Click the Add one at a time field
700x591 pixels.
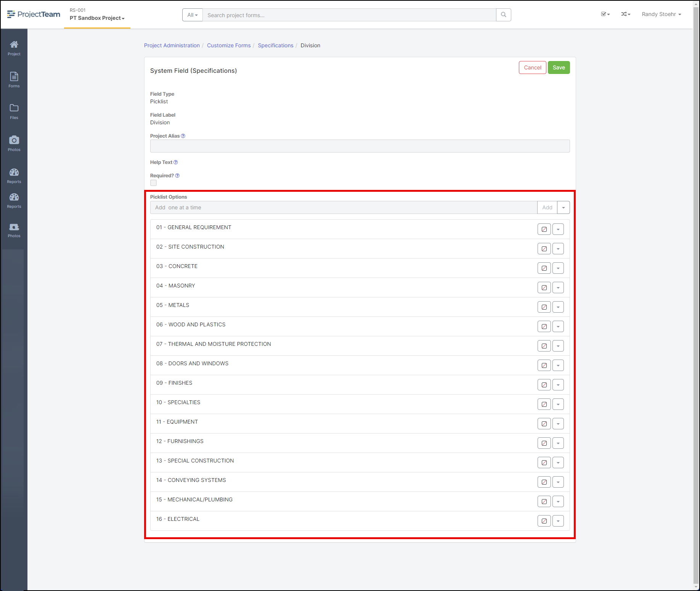(x=344, y=207)
